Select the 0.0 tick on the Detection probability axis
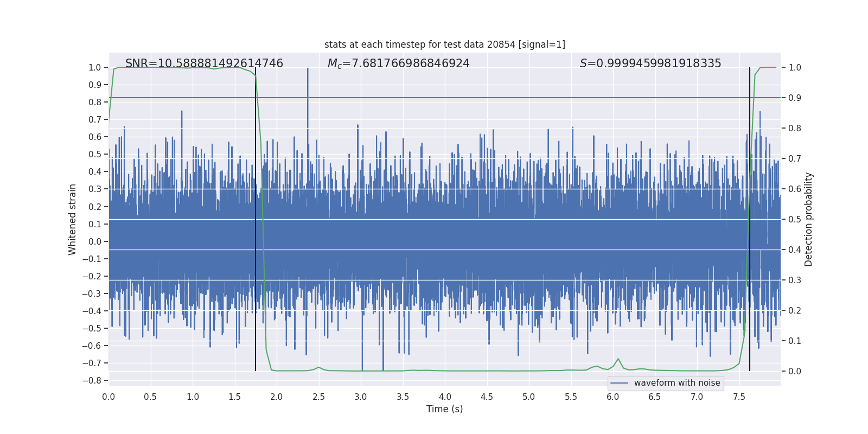 pyautogui.click(x=795, y=372)
